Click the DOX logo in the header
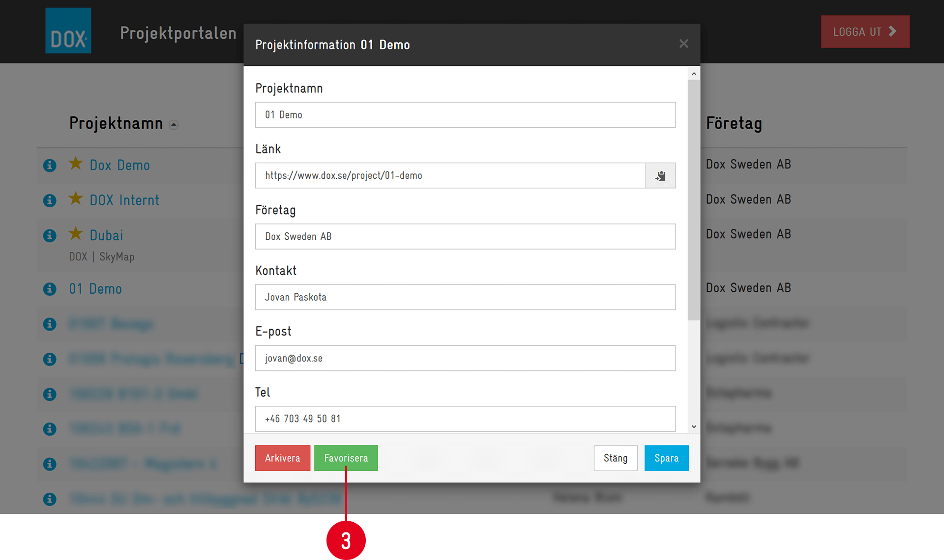 68,30
